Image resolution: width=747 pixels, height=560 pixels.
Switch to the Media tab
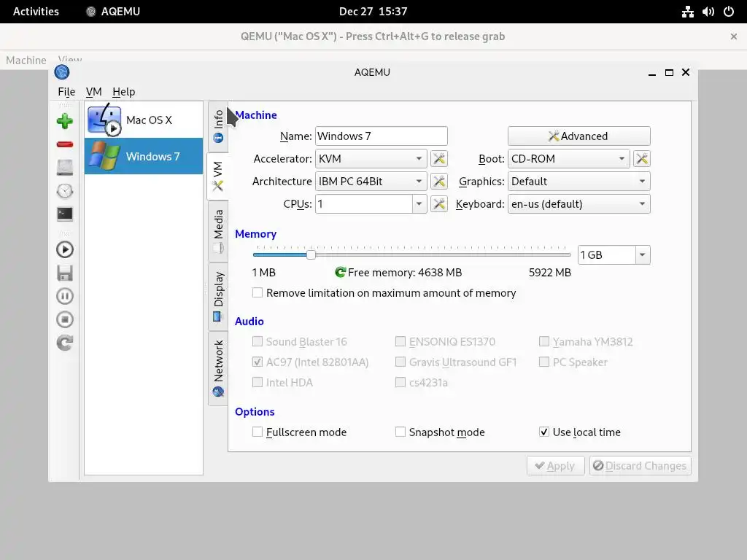point(218,231)
